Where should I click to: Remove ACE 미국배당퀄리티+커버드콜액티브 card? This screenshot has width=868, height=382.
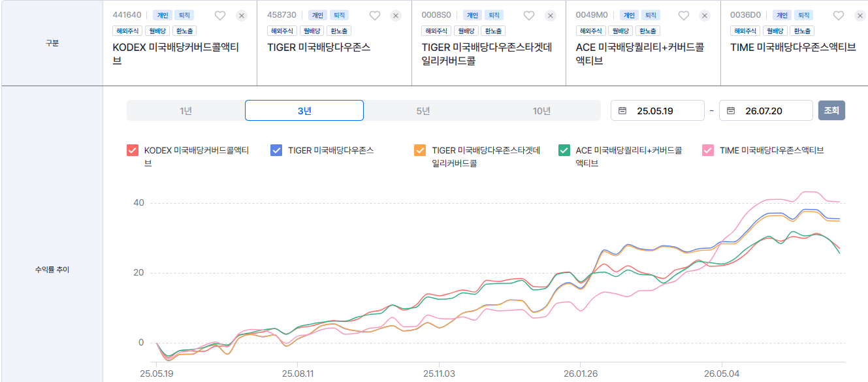pyautogui.click(x=705, y=16)
